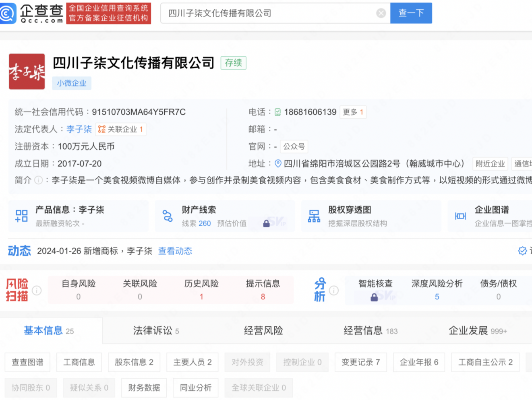Focus the company name search box
The width and height of the screenshot is (532, 400).
pyautogui.click(x=275, y=13)
